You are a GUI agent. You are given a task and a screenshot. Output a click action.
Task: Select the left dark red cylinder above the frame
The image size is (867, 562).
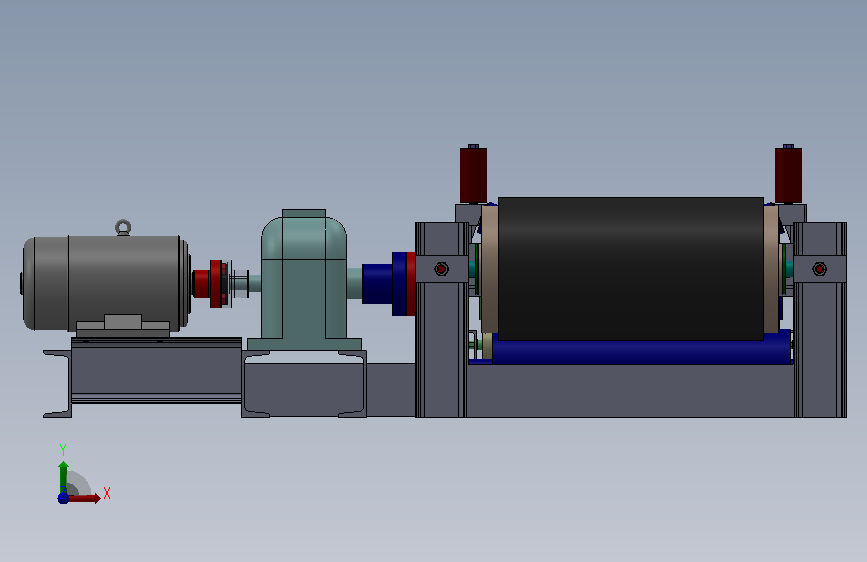[x=473, y=174]
